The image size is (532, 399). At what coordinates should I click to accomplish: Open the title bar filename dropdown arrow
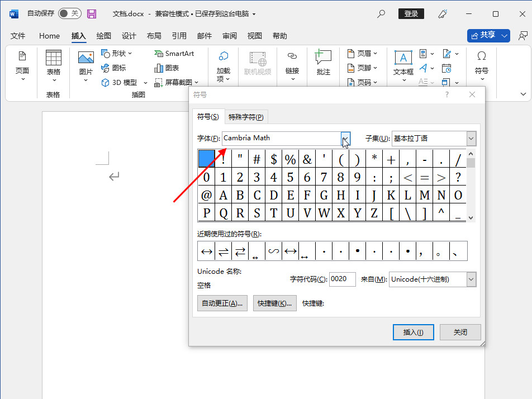pos(254,14)
